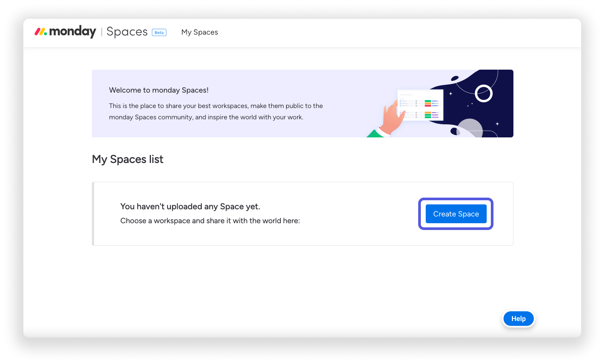The image size is (603, 364).
Task: Click the dark blob at banner top
Action: pyautogui.click(x=455, y=78)
